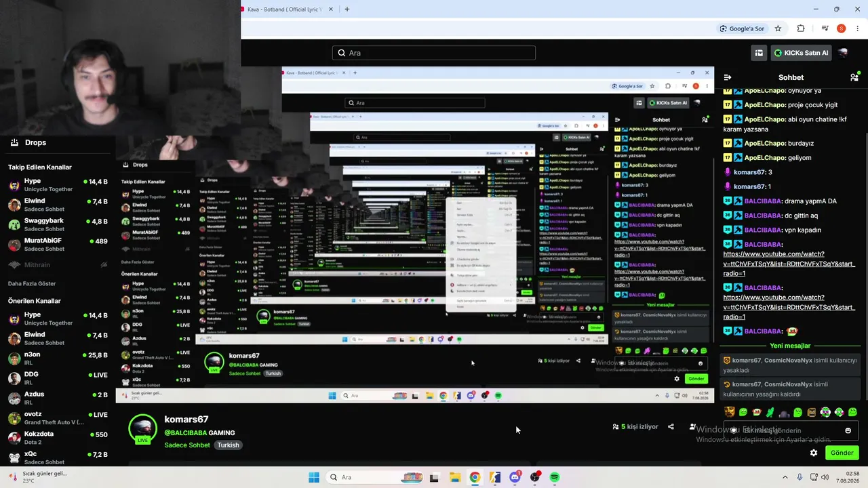Image resolution: width=868 pixels, height=488 pixels.
Task: Click the Drops icon in sidebar
Action: [x=14, y=142]
